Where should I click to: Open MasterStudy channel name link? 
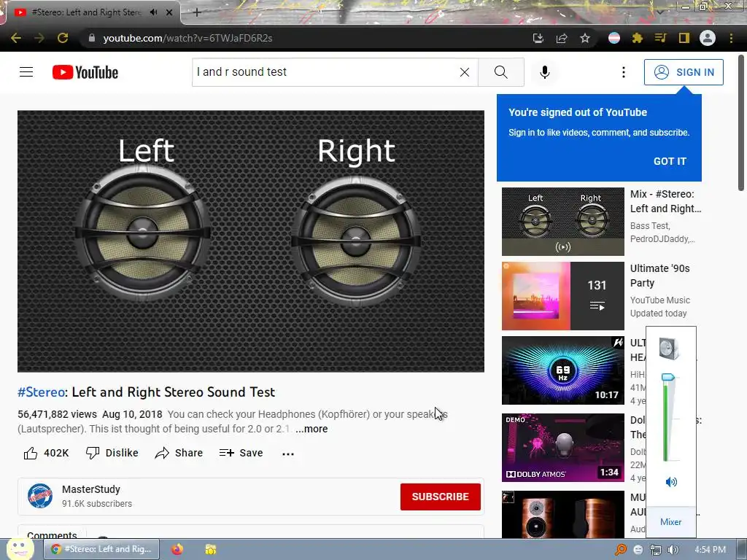91,489
